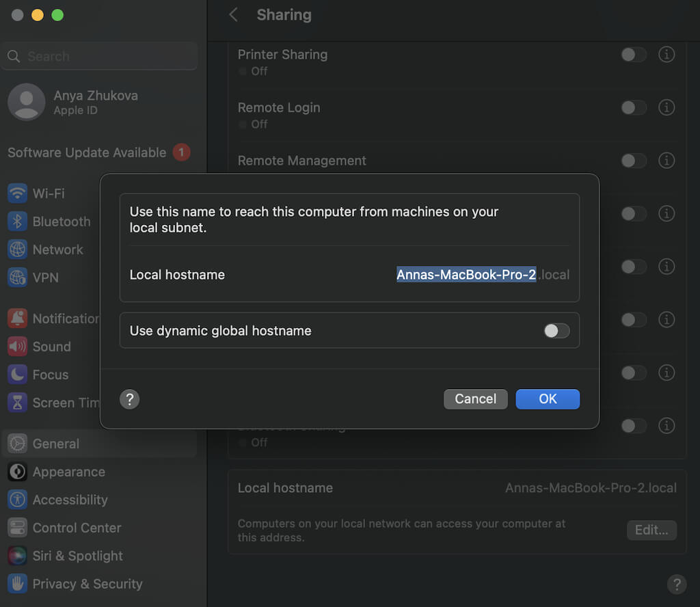Open Bluetooth settings in the sidebar
The image size is (700, 607).
[49, 221]
